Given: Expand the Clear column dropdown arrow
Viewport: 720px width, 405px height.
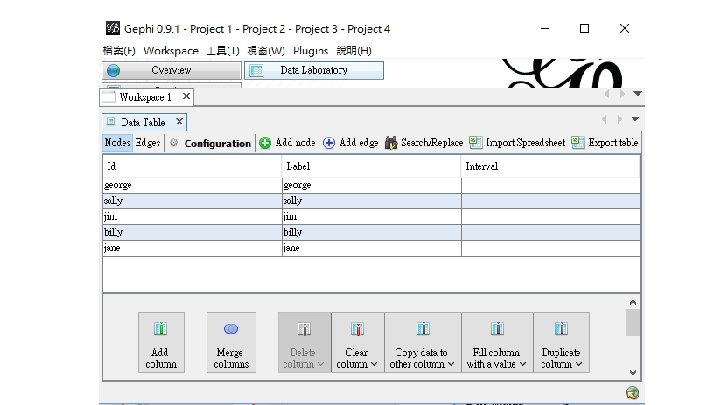Looking at the screenshot, I should pyautogui.click(x=374, y=364).
